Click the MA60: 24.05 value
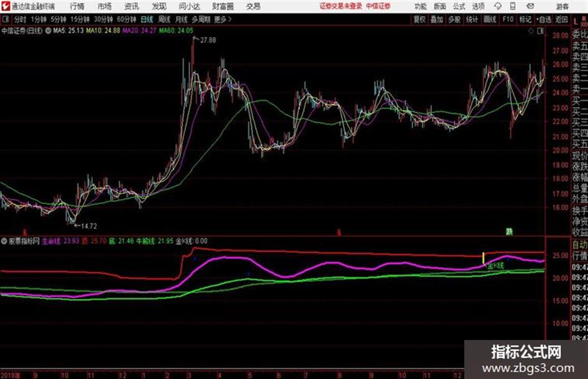Viewport: 588px width, 379px height. point(176,30)
